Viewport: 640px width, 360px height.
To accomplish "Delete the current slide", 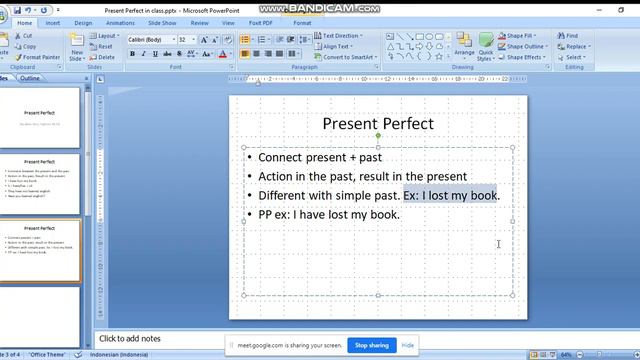I will click(x=102, y=57).
